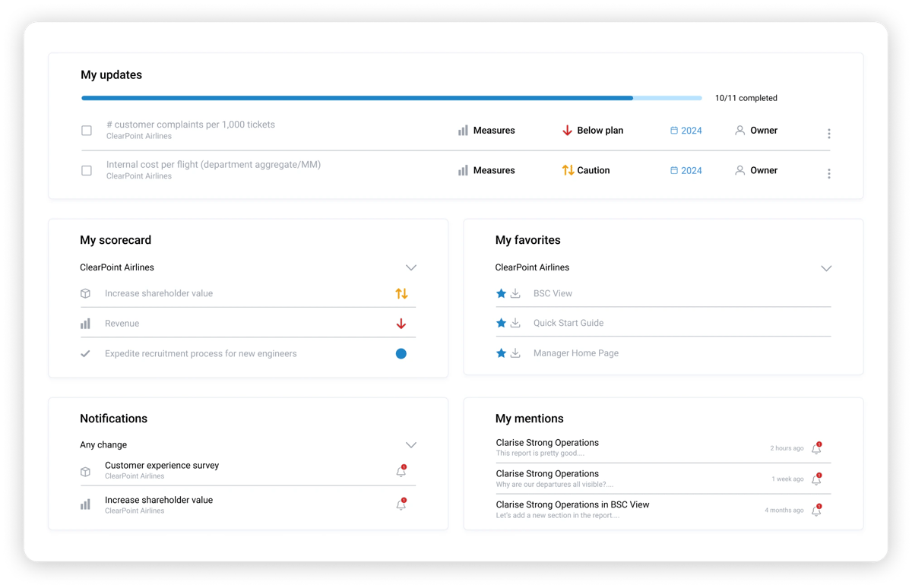Expand the ClearPoint Airlines dropdown in My scorecard

coord(411,267)
